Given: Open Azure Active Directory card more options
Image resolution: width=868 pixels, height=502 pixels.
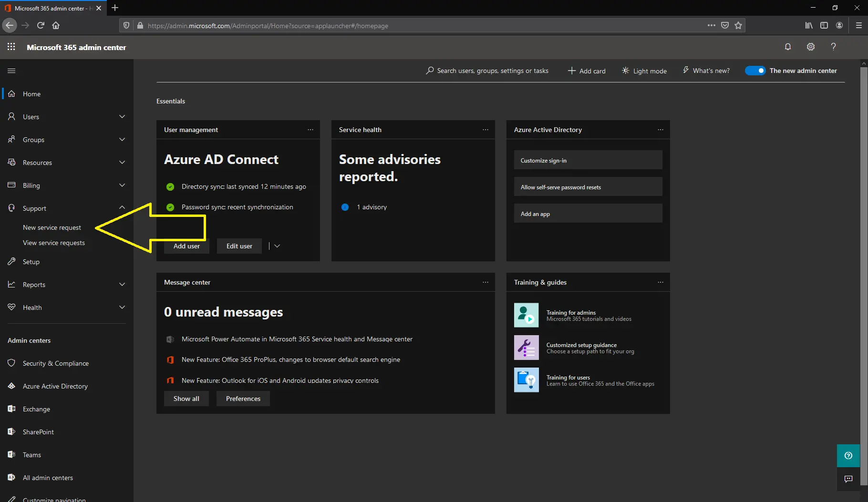Looking at the screenshot, I should [661, 130].
